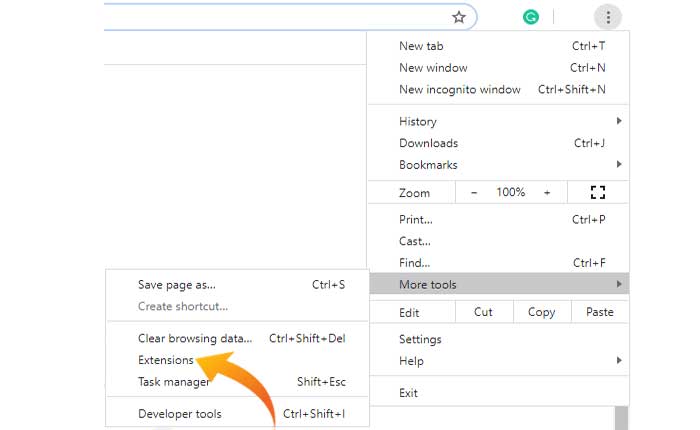Screen dimensions: 700x430
Task: Toggle fullscreen mode icon
Action: click(x=600, y=192)
